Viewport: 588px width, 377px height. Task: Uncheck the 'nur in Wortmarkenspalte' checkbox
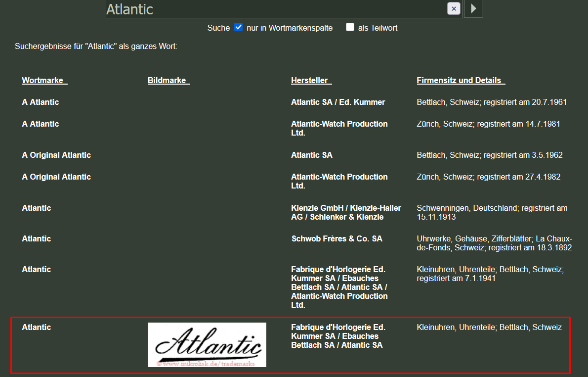239,27
